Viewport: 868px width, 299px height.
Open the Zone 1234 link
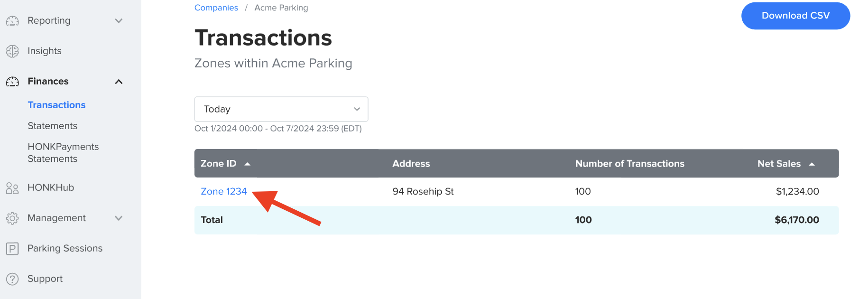223,191
